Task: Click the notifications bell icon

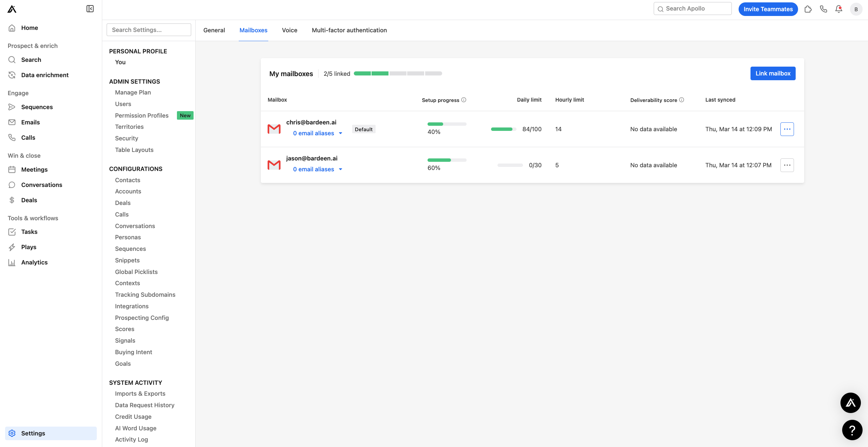Action: [x=838, y=9]
